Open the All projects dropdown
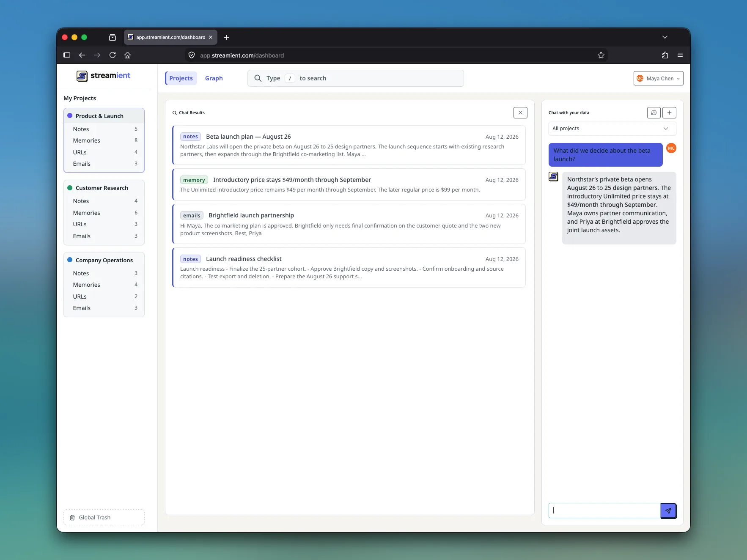The width and height of the screenshot is (747, 560). tap(612, 129)
